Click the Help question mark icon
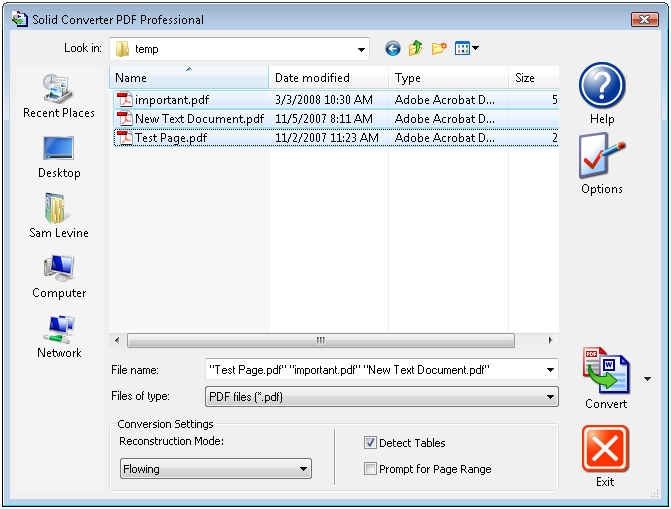 pyautogui.click(x=602, y=85)
